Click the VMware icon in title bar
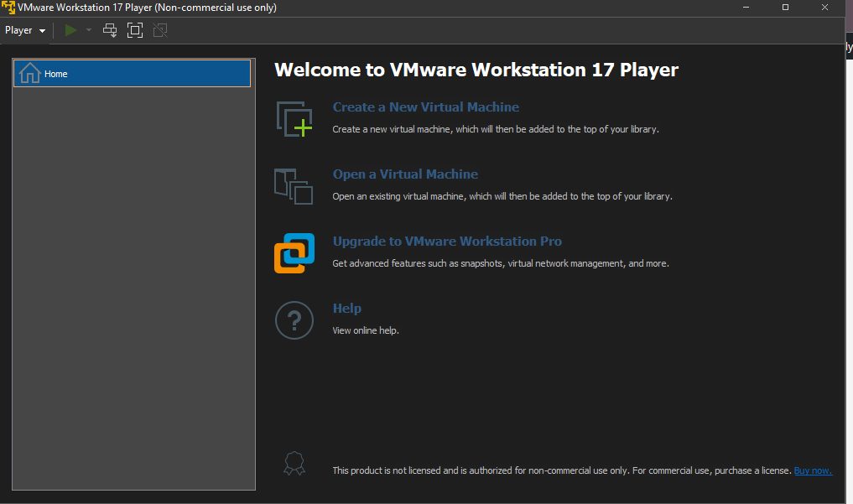 (8, 7)
